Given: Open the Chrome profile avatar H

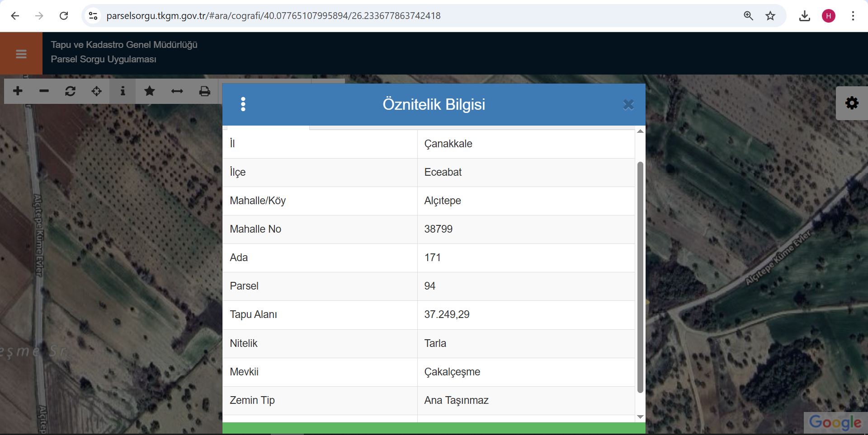Looking at the screenshot, I should click(828, 16).
